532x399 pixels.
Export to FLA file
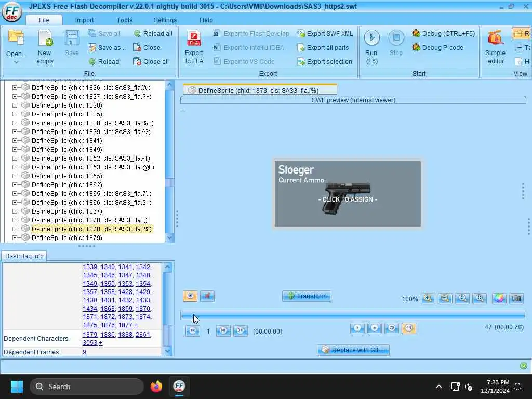coord(194,47)
